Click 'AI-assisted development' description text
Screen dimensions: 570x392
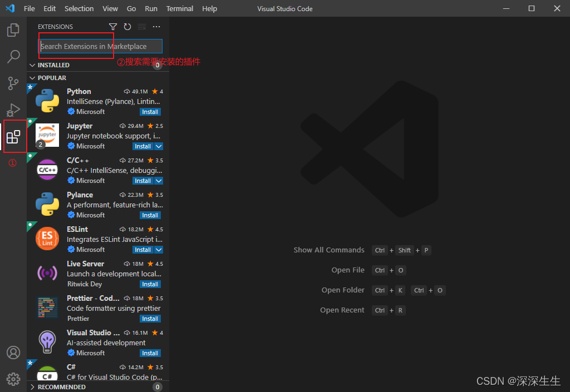pyautogui.click(x=106, y=343)
